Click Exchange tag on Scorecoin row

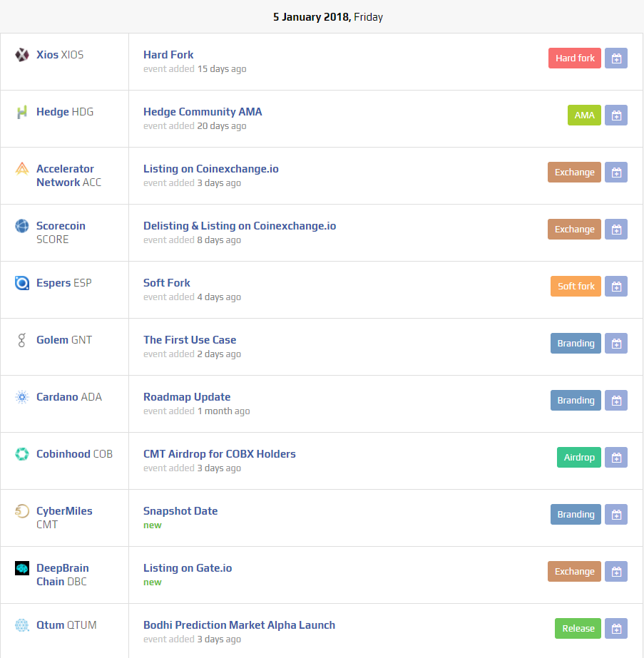pos(574,230)
